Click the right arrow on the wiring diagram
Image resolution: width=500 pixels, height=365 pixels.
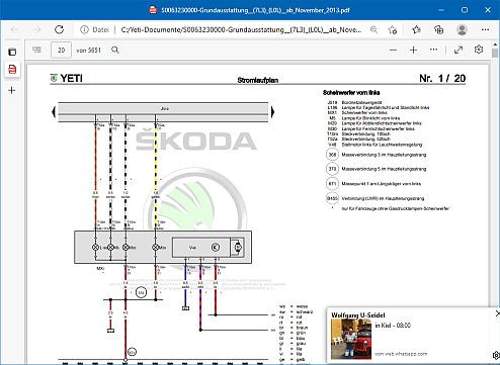pyautogui.click(x=272, y=112)
